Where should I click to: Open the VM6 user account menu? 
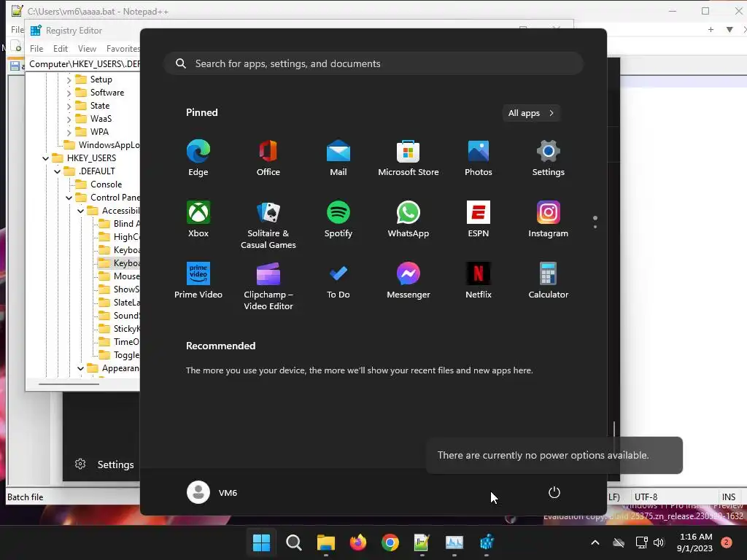pyautogui.click(x=212, y=492)
